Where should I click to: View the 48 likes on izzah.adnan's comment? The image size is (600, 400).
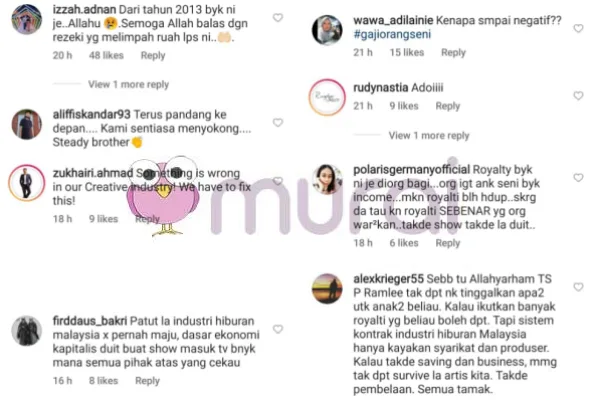(x=106, y=56)
